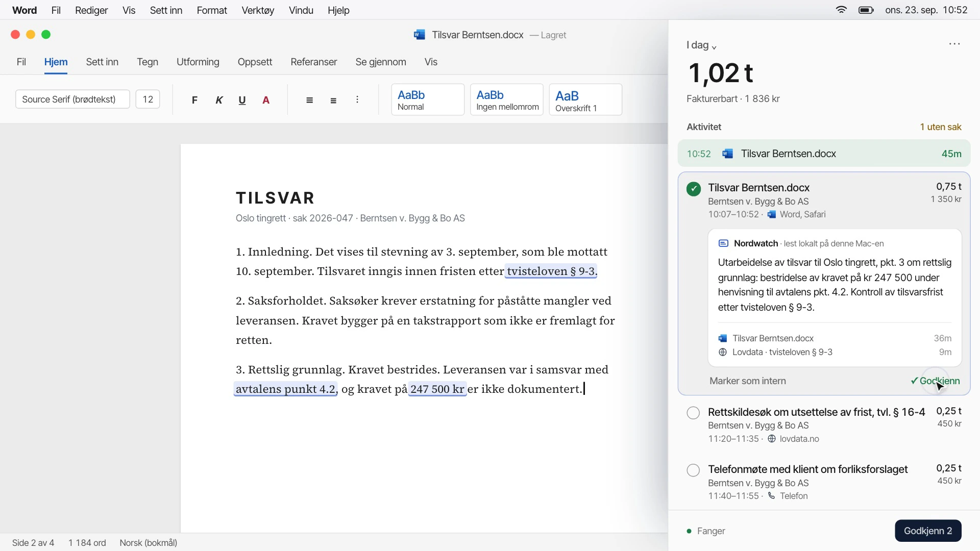
Task: Open the Verktøy menu in menu bar
Action: tap(258, 10)
